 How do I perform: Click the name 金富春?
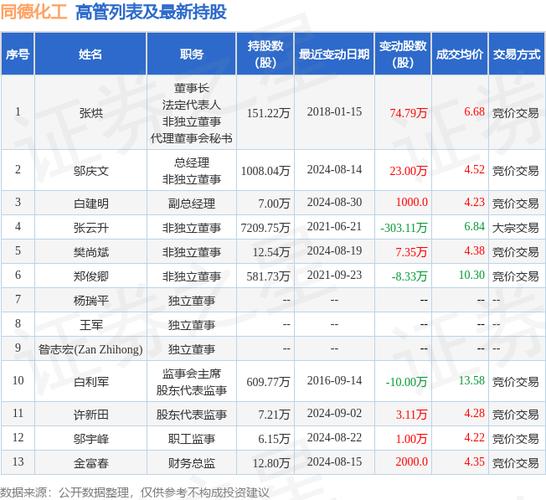(x=91, y=463)
